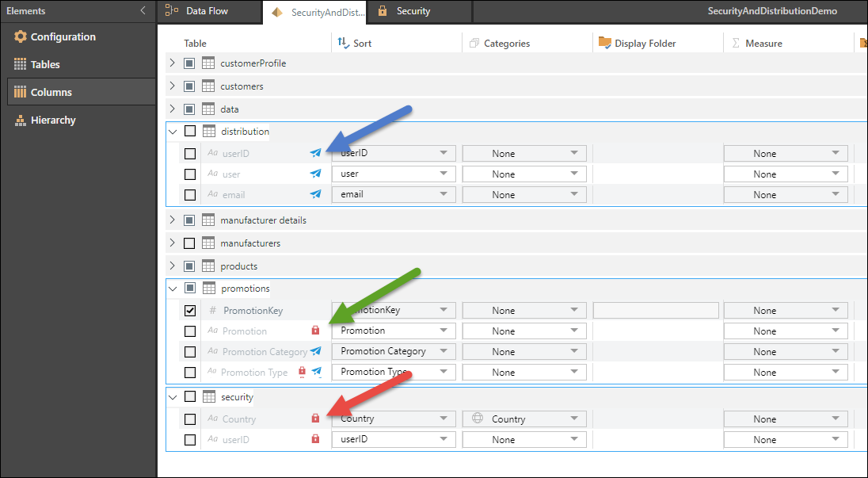Screen dimensions: 868x478
Task: Click the distribution icon on the email row
Action: tap(316, 194)
